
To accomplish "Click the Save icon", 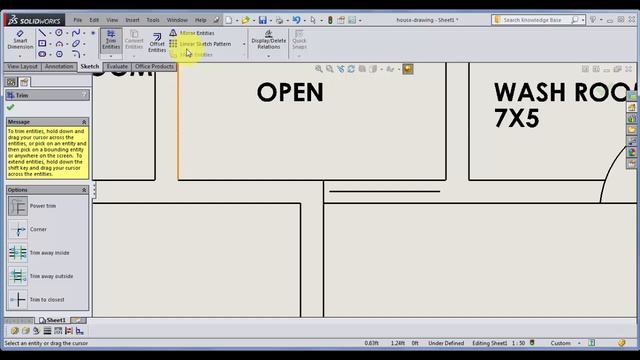I will tap(262, 20).
